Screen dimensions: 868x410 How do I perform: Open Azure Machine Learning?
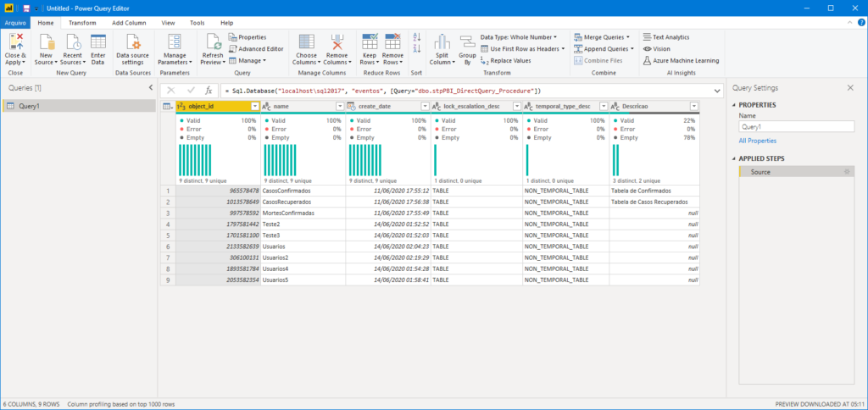tap(681, 60)
